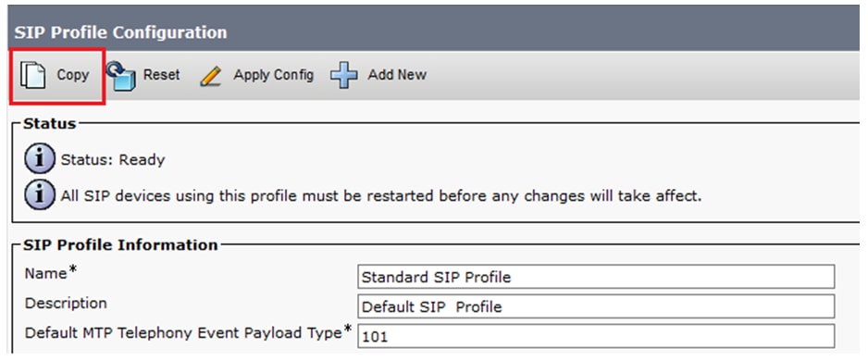The width and height of the screenshot is (868, 361).
Task: Focus the Name field containing Standard SIP Profile
Action: pyautogui.click(x=596, y=277)
